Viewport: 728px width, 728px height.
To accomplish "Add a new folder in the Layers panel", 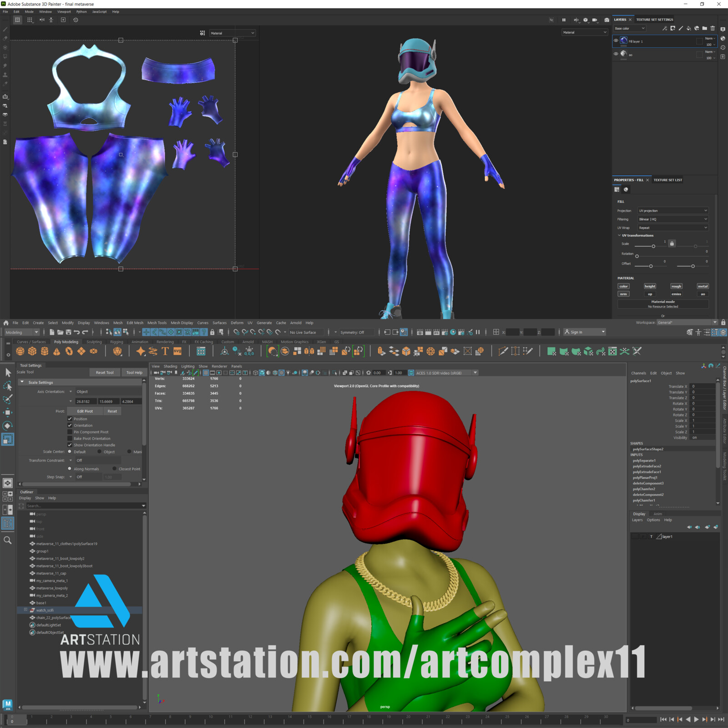I will 704,28.
